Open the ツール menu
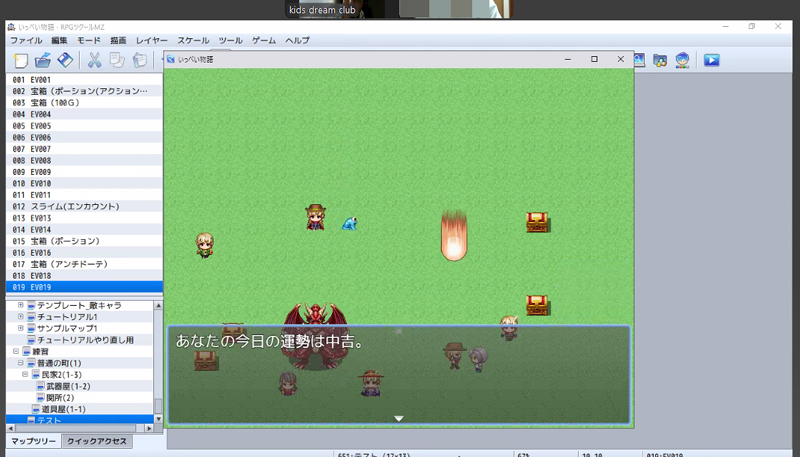This screenshot has height=457, width=800. click(231, 40)
